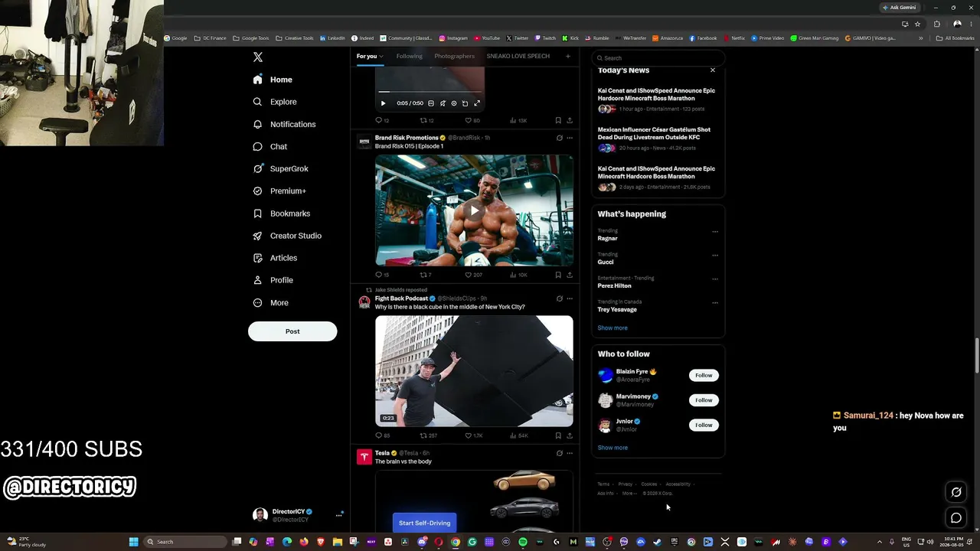
Task: Open options for the Perez Hilton trend
Action: (715, 279)
